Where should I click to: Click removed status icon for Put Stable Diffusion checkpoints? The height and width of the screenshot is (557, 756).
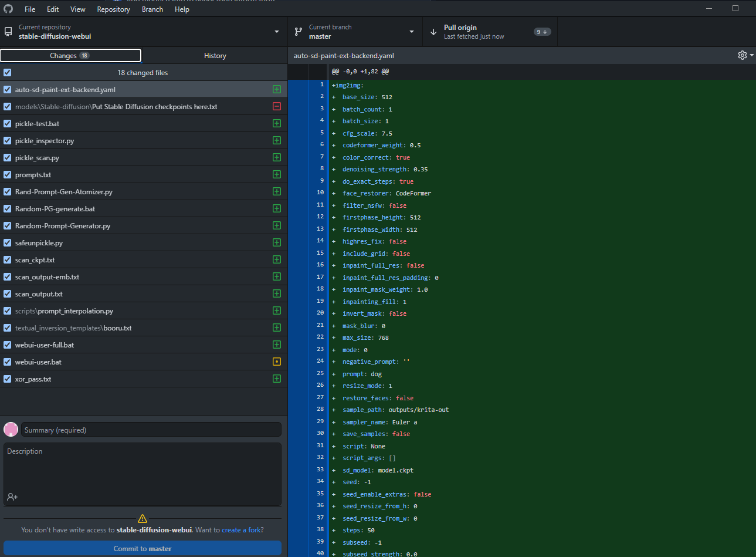point(277,107)
